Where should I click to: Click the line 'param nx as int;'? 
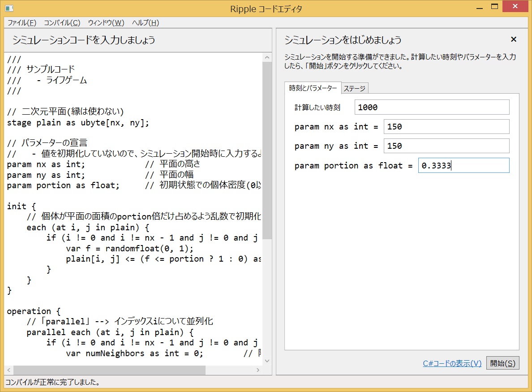pos(46,164)
